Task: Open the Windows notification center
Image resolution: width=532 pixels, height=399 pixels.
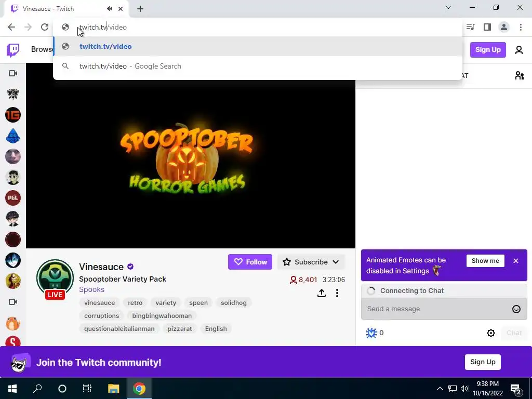Action: click(516, 389)
